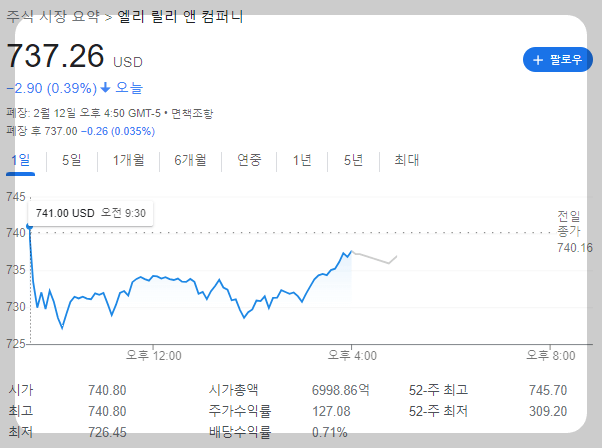Click the 최저 value 726.45

click(107, 432)
